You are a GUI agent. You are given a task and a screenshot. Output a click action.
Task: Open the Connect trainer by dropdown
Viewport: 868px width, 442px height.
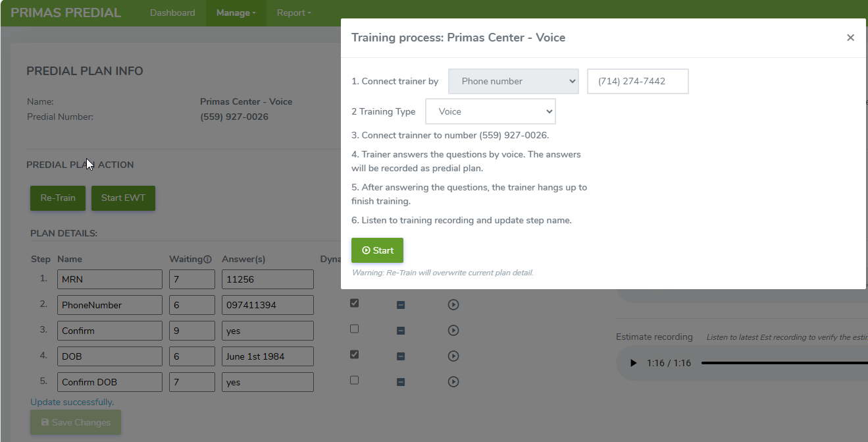click(x=513, y=82)
